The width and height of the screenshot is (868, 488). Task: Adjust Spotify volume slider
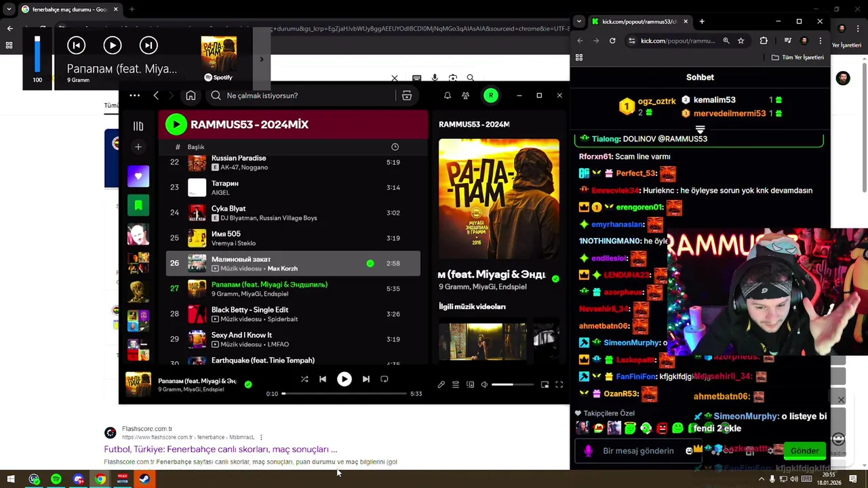point(512,385)
